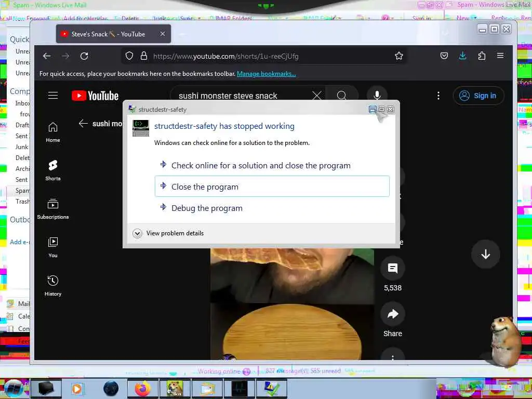Open Firefox application hamburger menu
The height and width of the screenshot is (399, 532).
(x=500, y=56)
